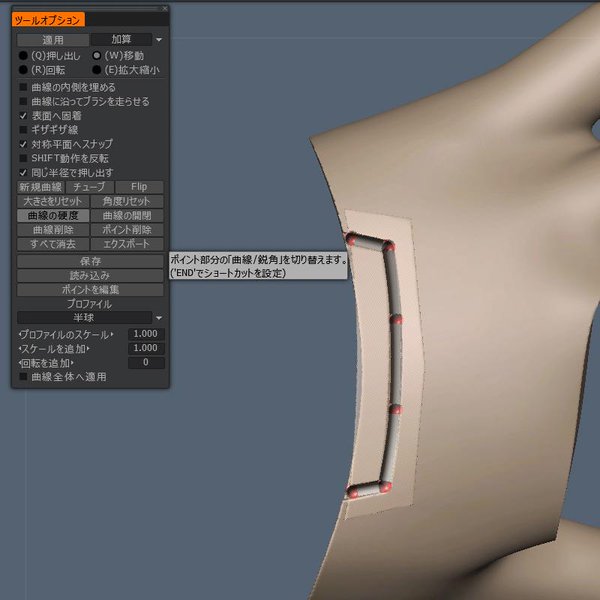600x600 pixels.
Task: Click the 新規曲線 button
Action: pos(40,187)
